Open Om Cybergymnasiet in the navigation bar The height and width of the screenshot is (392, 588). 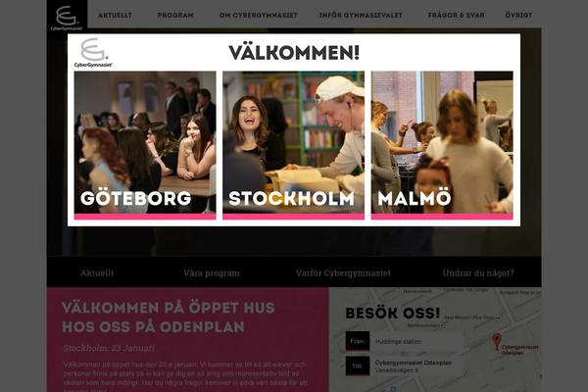click(259, 16)
